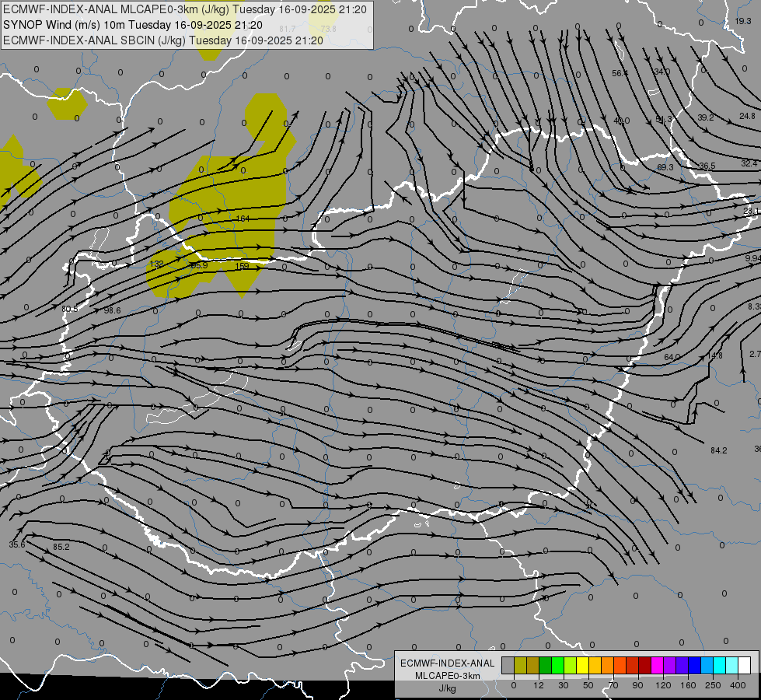The image size is (761, 700).
Task: Click the map value '69.3'
Action: [665, 167]
